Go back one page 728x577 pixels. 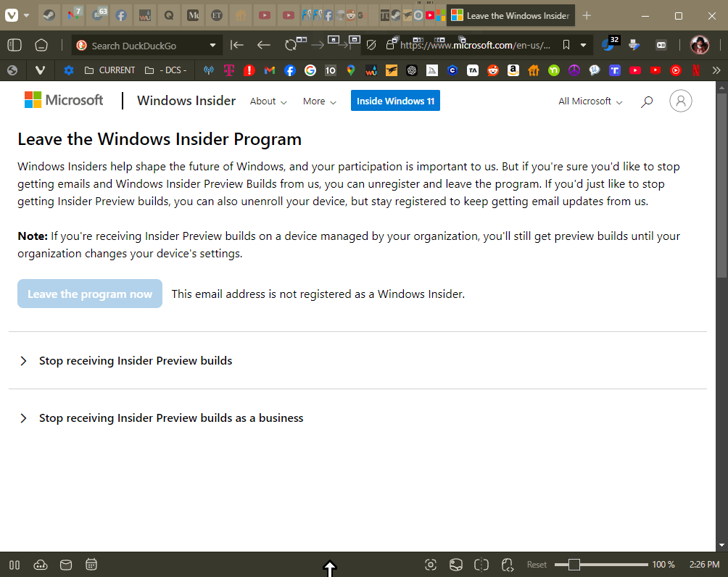pos(264,45)
